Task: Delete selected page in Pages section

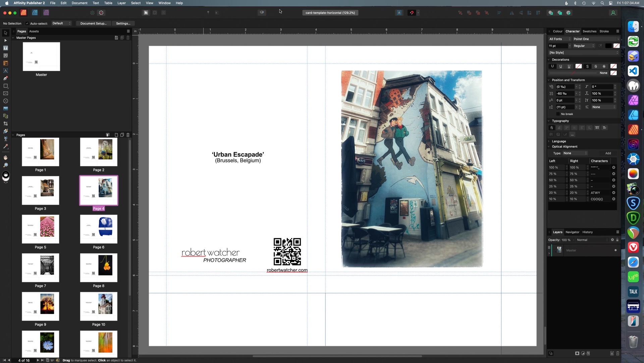Action: tap(128, 135)
